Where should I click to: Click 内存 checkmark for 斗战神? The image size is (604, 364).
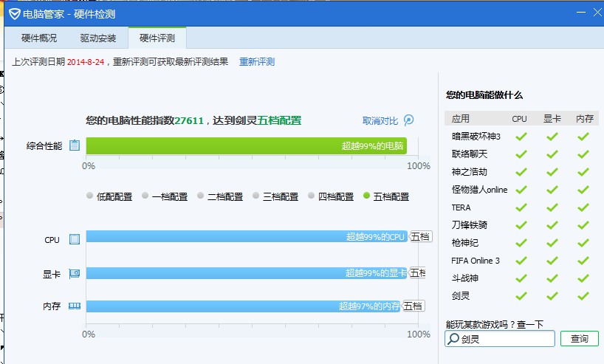click(x=583, y=278)
